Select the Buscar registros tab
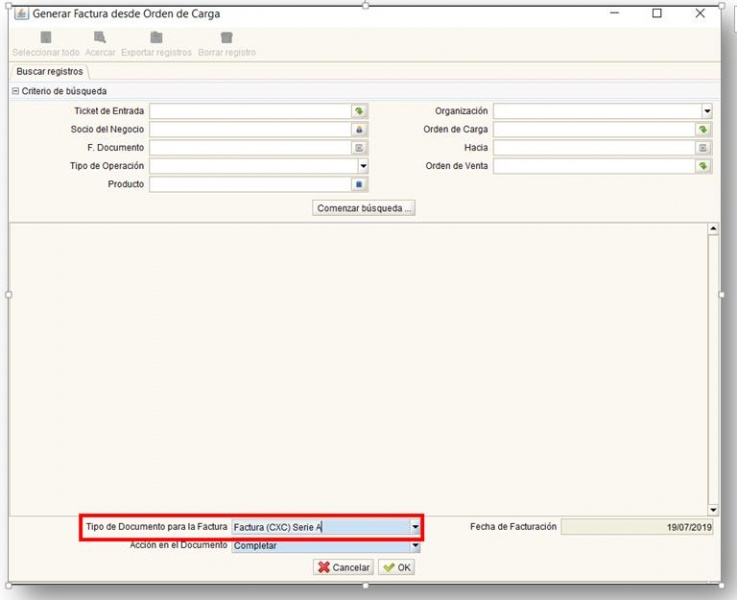The width and height of the screenshot is (737, 600). [50, 72]
